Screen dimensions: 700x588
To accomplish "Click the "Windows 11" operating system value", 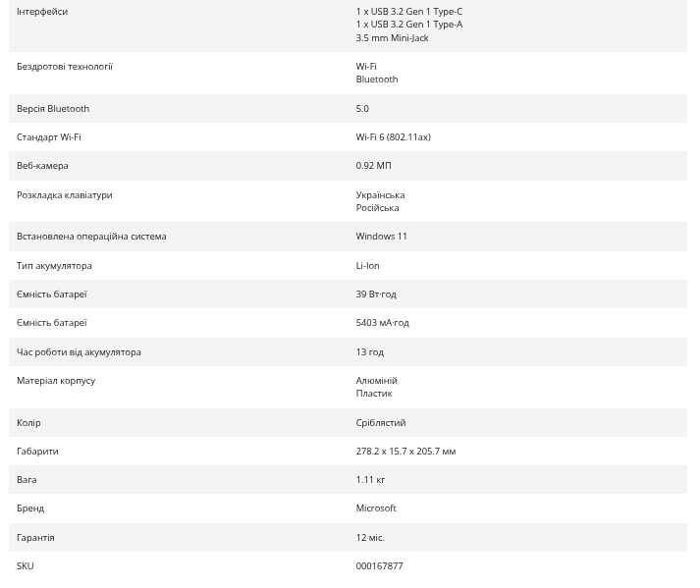I will tap(381, 236).
